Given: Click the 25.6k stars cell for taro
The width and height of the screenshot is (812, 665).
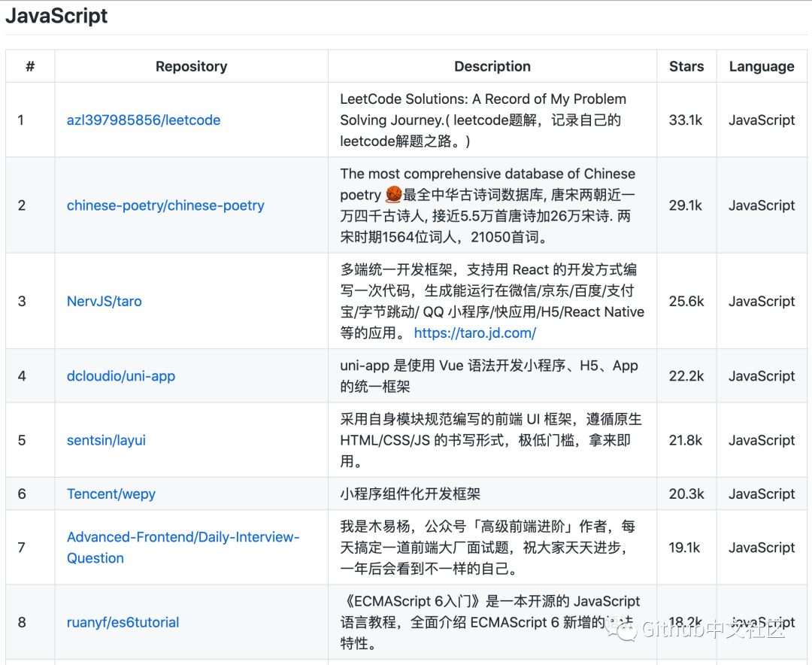Looking at the screenshot, I should 686,302.
